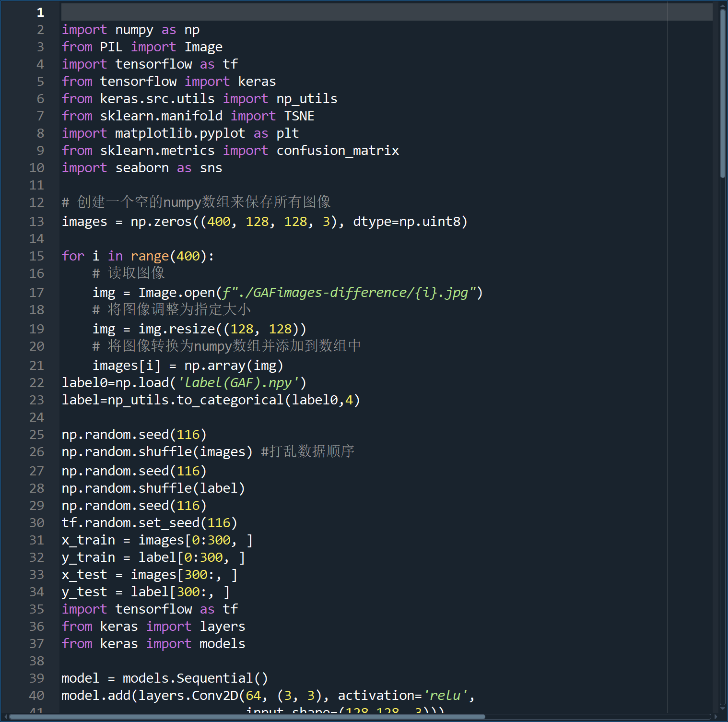Click the horizontal scrollbar left arrow
Image resolution: width=728 pixels, height=722 pixels.
[5, 717]
